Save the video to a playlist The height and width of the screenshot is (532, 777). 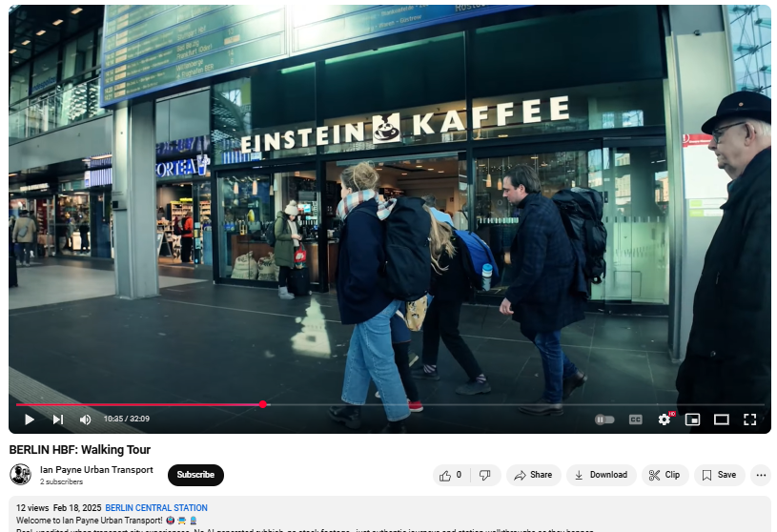(720, 475)
